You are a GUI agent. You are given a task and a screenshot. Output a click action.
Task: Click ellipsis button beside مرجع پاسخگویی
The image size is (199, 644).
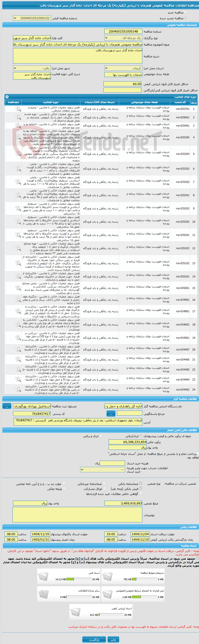[x=111, y=414]
